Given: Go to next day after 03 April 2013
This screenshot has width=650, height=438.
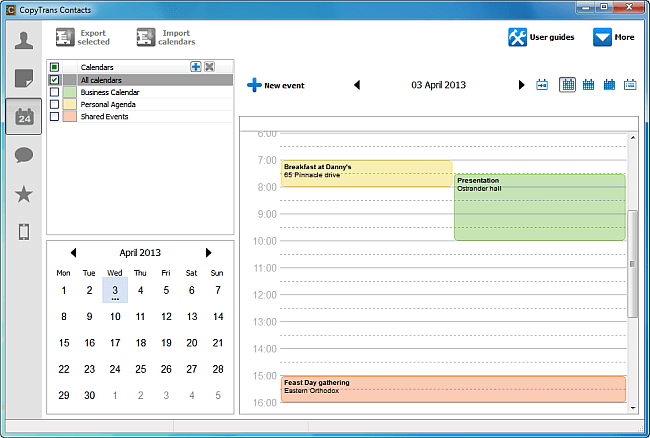Looking at the screenshot, I should tap(521, 85).
